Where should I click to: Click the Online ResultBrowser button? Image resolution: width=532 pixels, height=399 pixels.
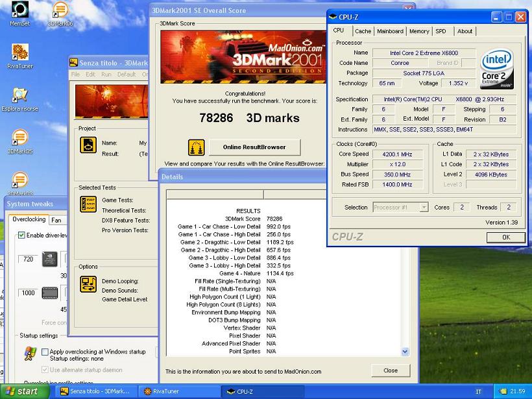tap(254, 147)
